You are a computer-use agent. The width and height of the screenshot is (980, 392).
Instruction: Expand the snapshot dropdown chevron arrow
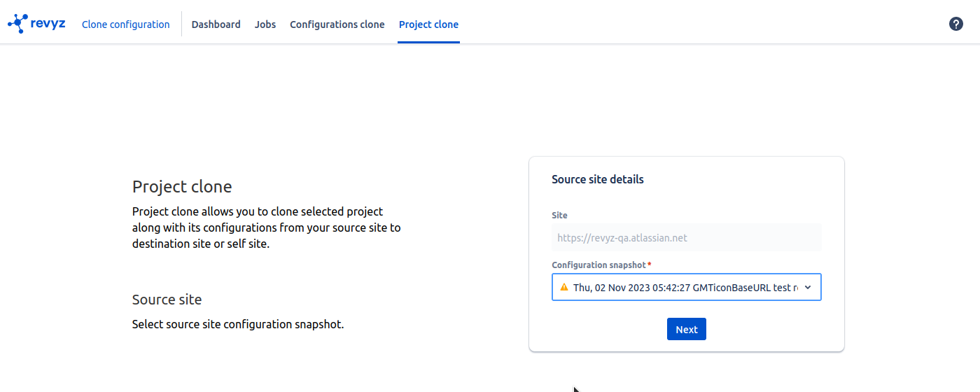tap(808, 287)
